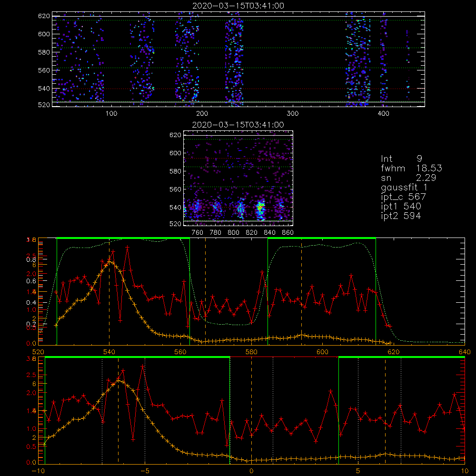
Task: Click x-axis label 200 of top spectrogram
Action: 202,114
